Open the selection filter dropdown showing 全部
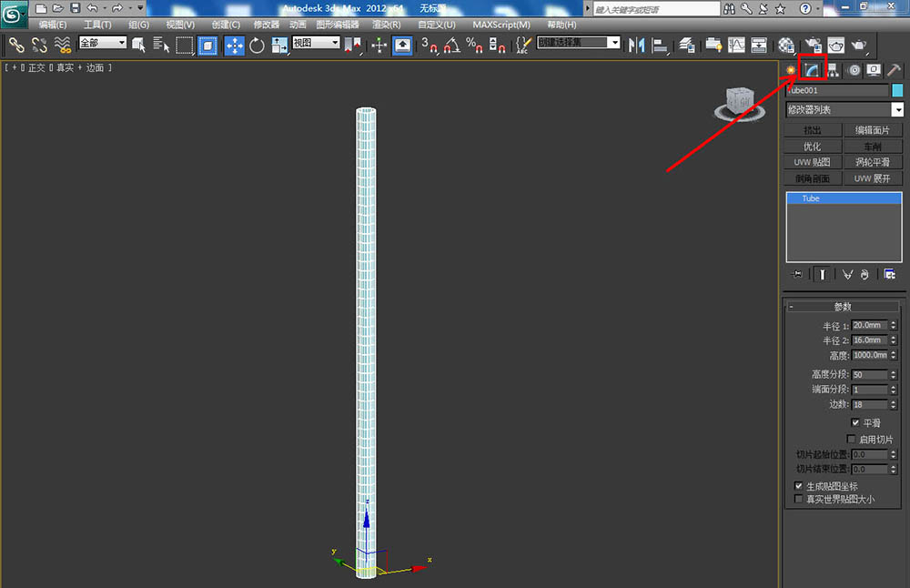The image size is (910, 588). 103,43
